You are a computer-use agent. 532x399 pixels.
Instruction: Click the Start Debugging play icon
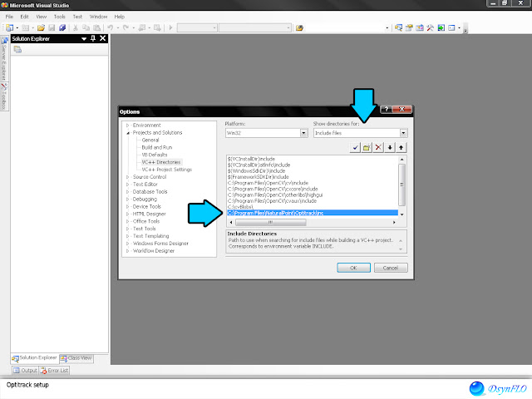click(170, 27)
